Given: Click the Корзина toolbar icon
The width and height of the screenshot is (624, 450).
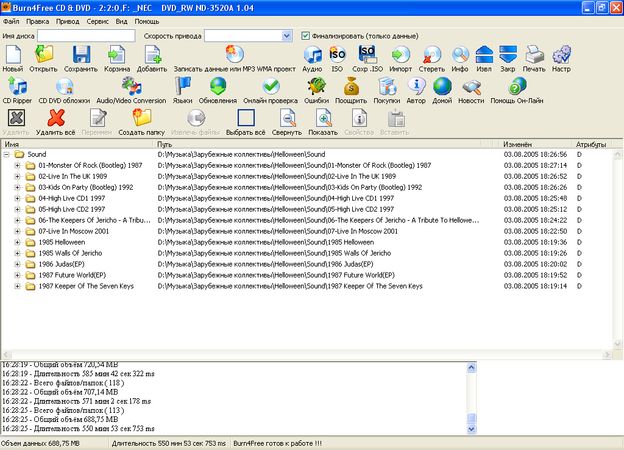Looking at the screenshot, I should tap(117, 55).
